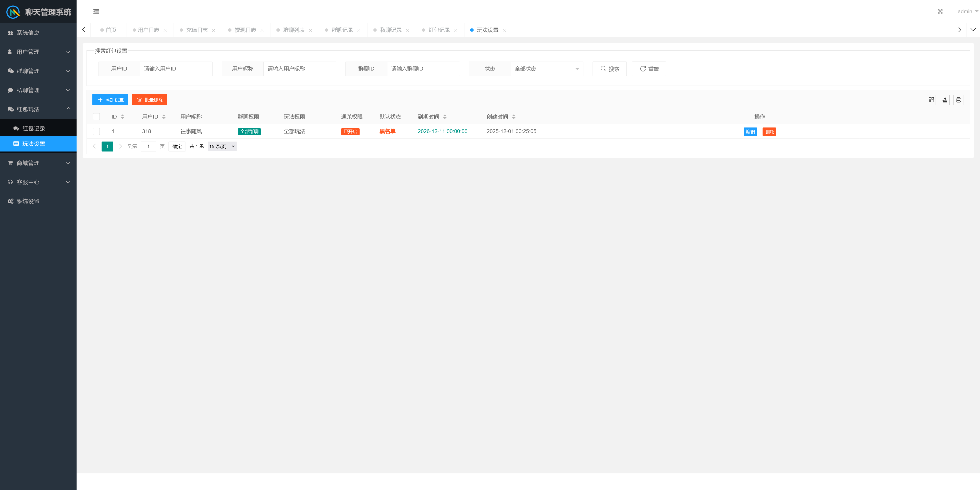Click the 添加设置 button

pyautogui.click(x=110, y=100)
